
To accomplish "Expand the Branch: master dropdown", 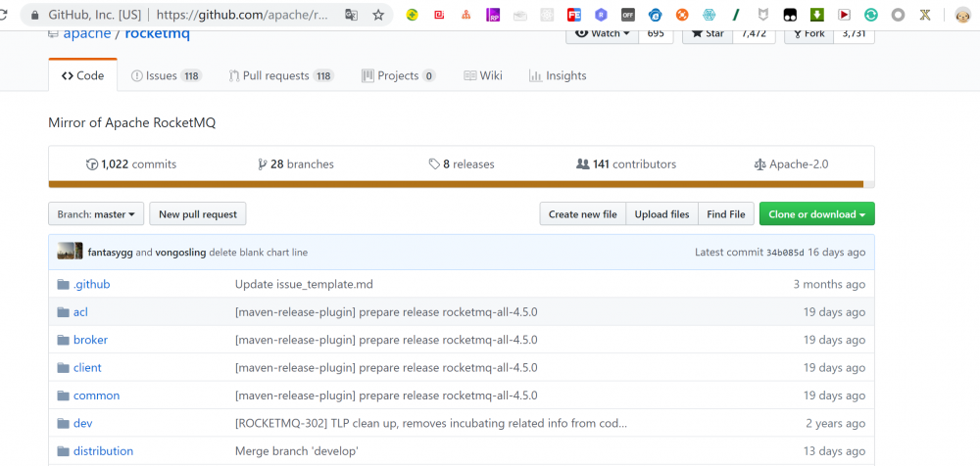I will click(x=96, y=214).
